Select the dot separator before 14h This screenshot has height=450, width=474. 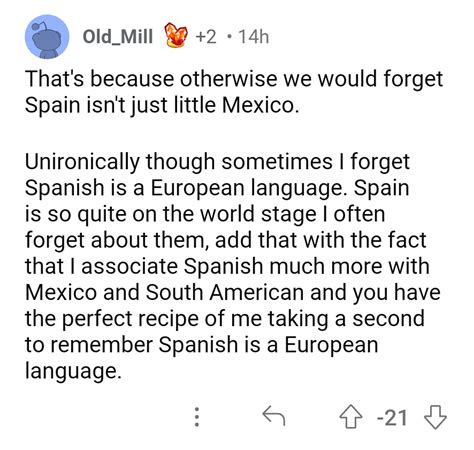[228, 37]
